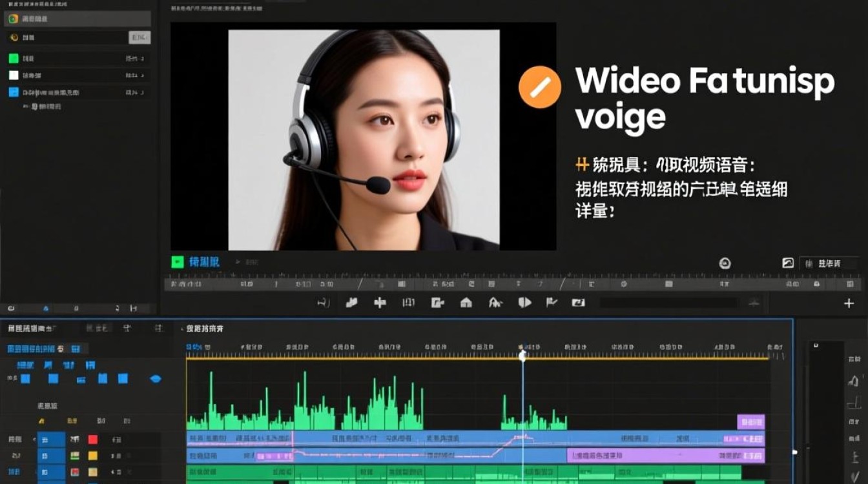Click the document export icon in the toolbar
The height and width of the screenshot is (484, 868).
pos(437,302)
